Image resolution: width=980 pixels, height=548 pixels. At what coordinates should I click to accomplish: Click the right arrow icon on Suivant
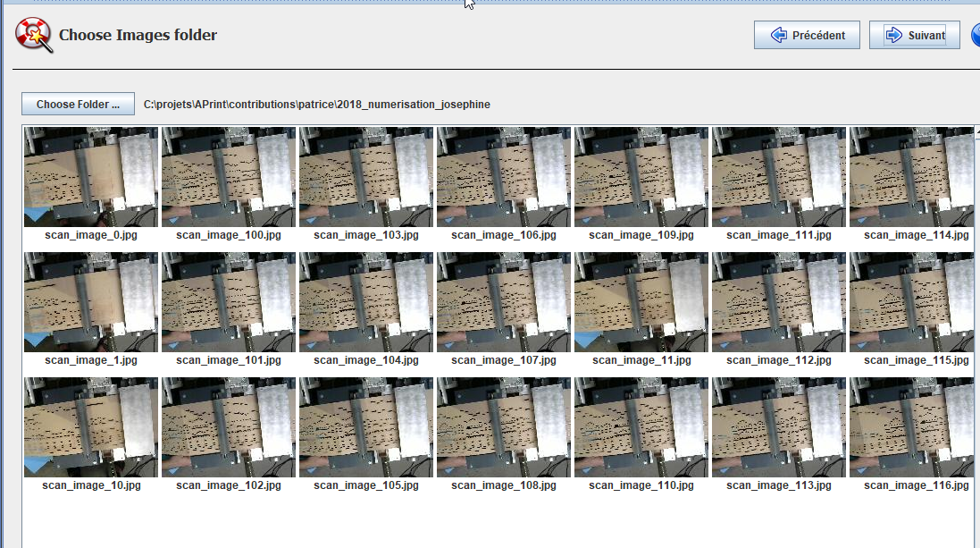[x=892, y=36]
